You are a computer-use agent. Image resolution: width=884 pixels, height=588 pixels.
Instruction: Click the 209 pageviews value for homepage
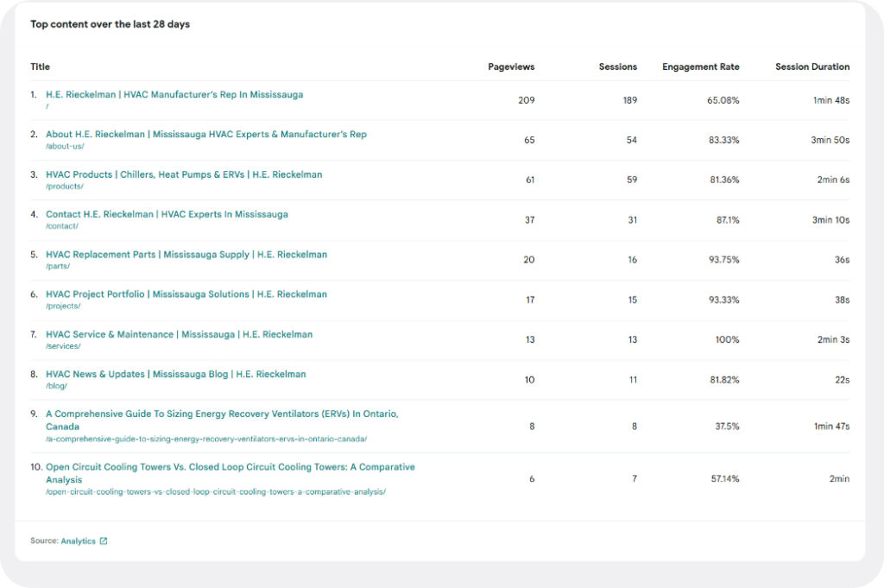click(x=526, y=100)
